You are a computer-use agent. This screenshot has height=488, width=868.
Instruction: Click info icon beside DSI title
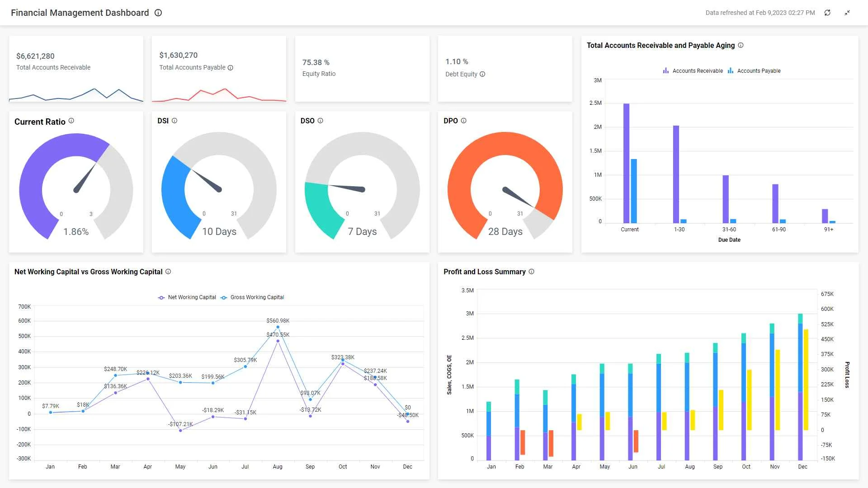pos(175,121)
